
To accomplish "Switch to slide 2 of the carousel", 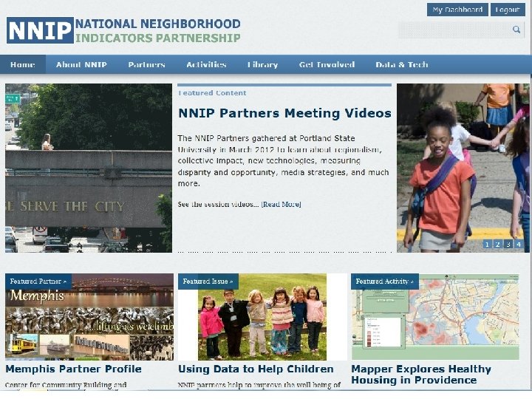I will tap(497, 244).
